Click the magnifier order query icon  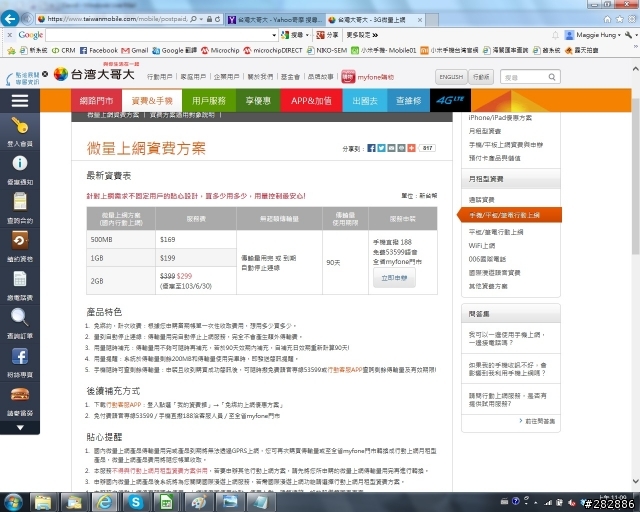click(x=20, y=317)
